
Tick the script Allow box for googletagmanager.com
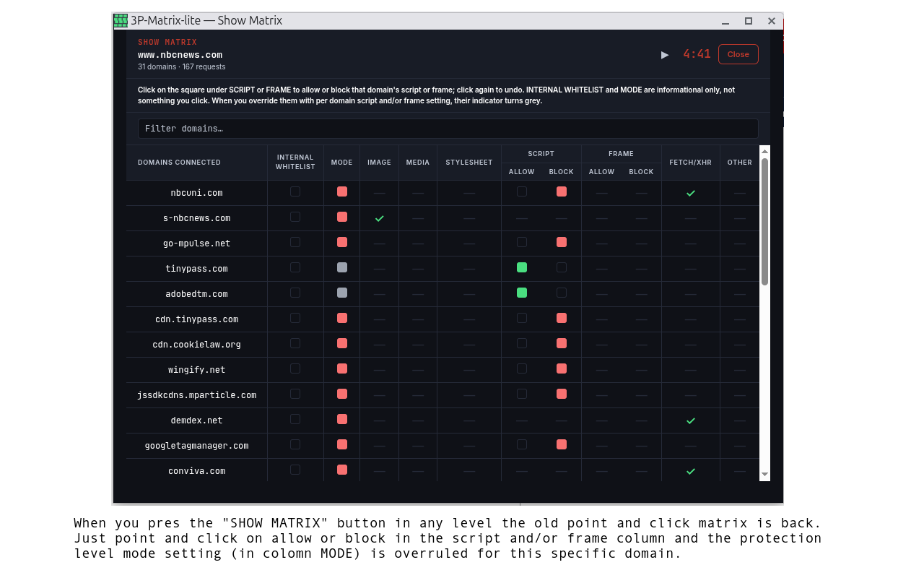[x=522, y=444]
